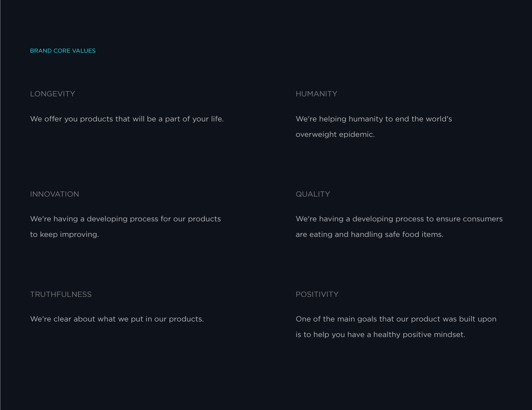Click the "to keep improving." line
Screen dimensions: 532x410
pos(64,235)
